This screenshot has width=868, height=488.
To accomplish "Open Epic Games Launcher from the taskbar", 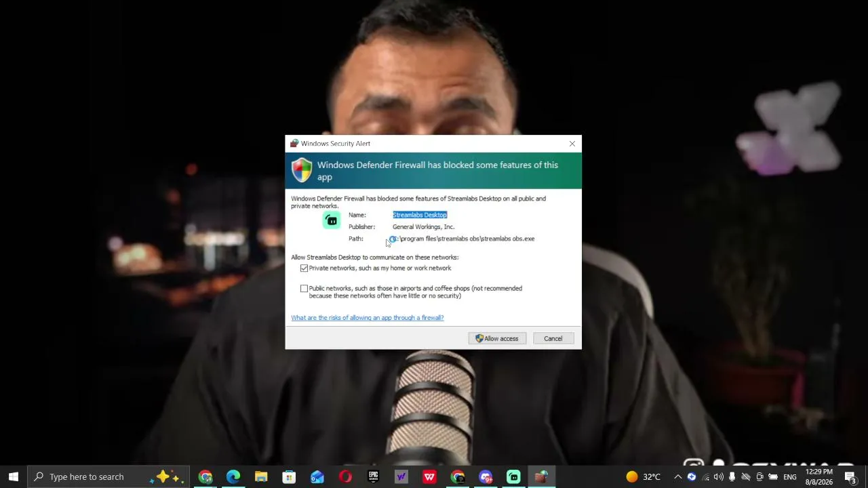I will (x=373, y=476).
